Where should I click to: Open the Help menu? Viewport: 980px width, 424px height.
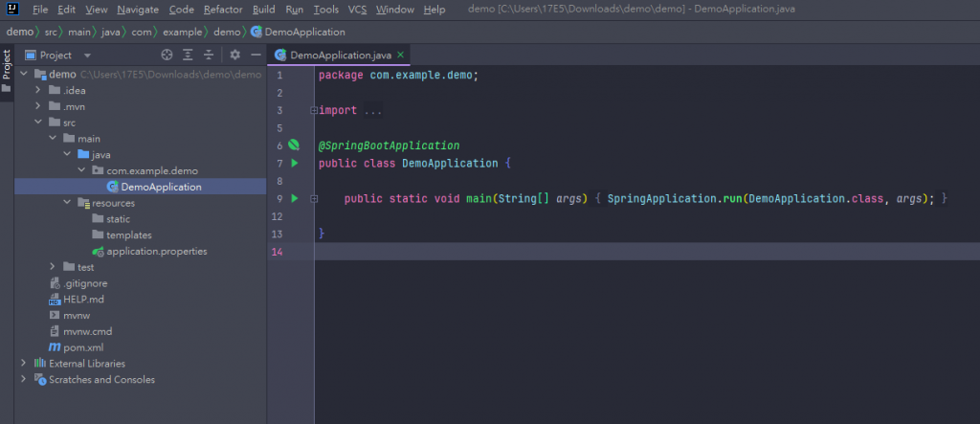click(x=434, y=10)
